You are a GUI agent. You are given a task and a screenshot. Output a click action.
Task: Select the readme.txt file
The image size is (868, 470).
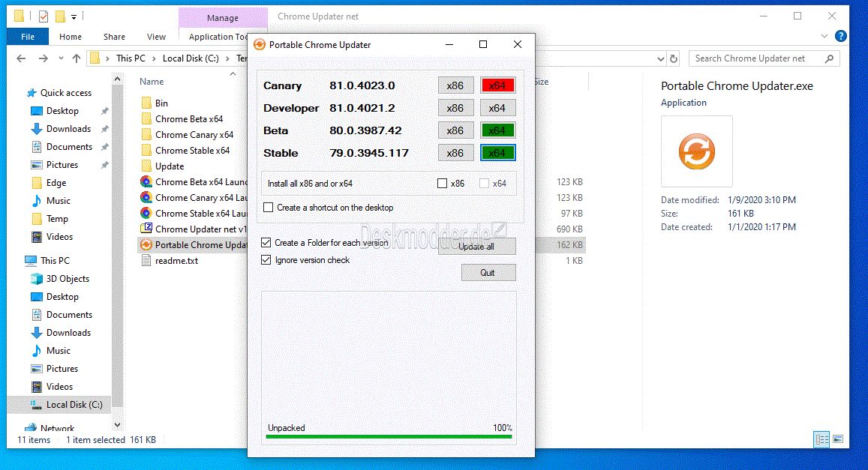(176, 261)
